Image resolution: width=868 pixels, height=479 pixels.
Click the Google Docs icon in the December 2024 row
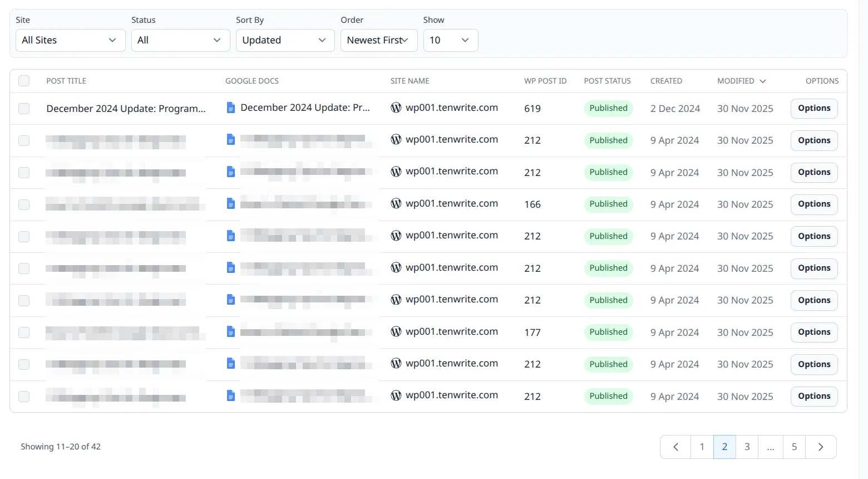(x=231, y=108)
